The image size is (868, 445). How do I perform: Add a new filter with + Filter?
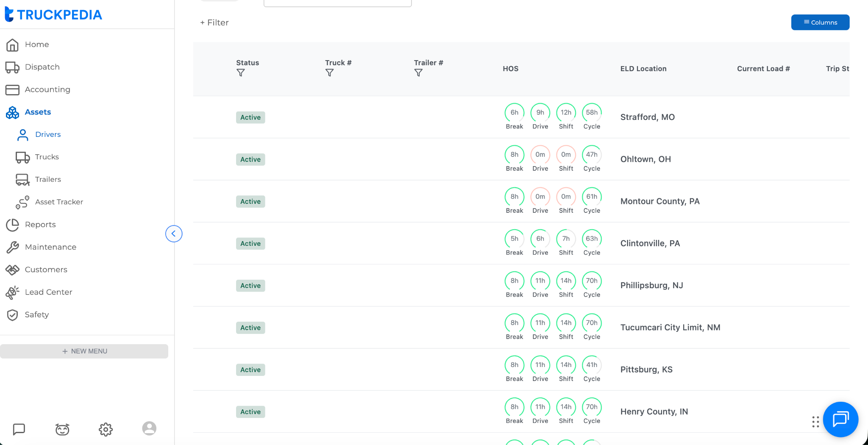coord(214,22)
